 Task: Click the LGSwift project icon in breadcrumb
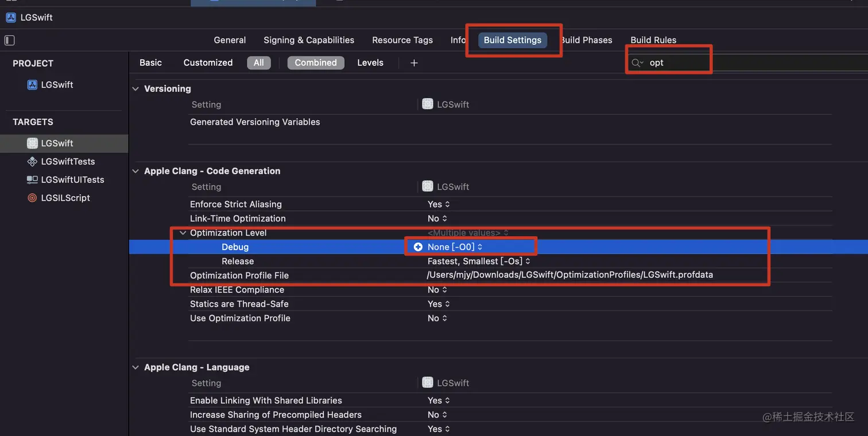[x=11, y=17]
